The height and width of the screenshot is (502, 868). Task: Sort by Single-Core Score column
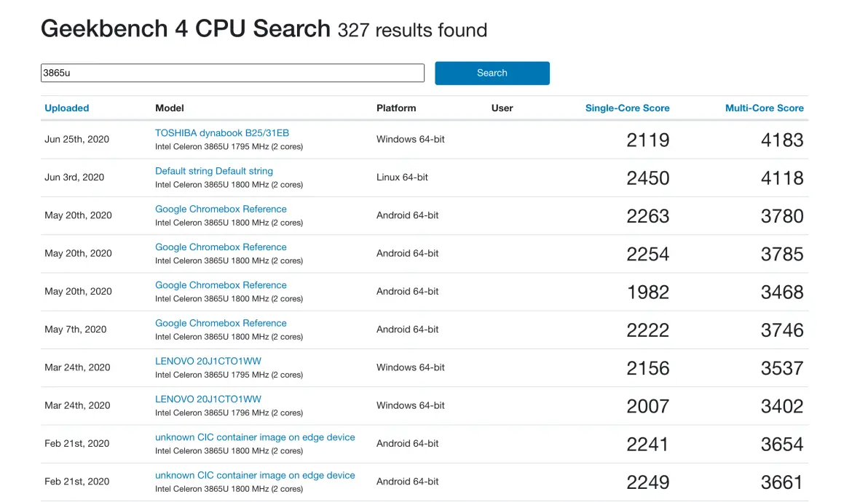(627, 108)
